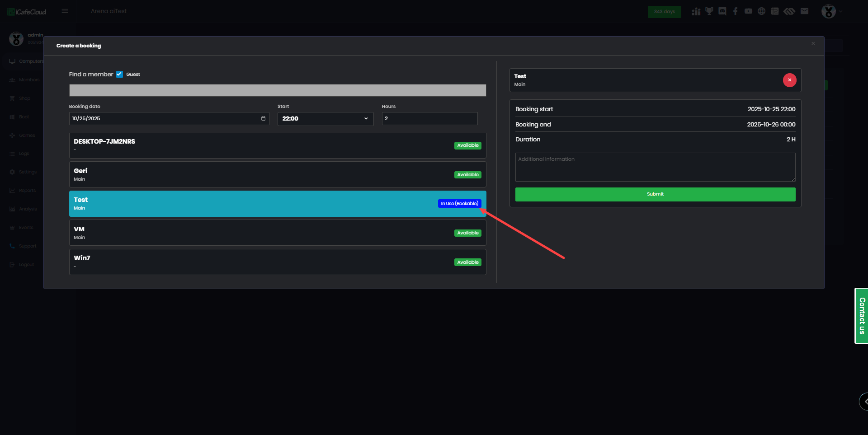Submit the booking
This screenshot has height=435, width=868.
tap(655, 194)
